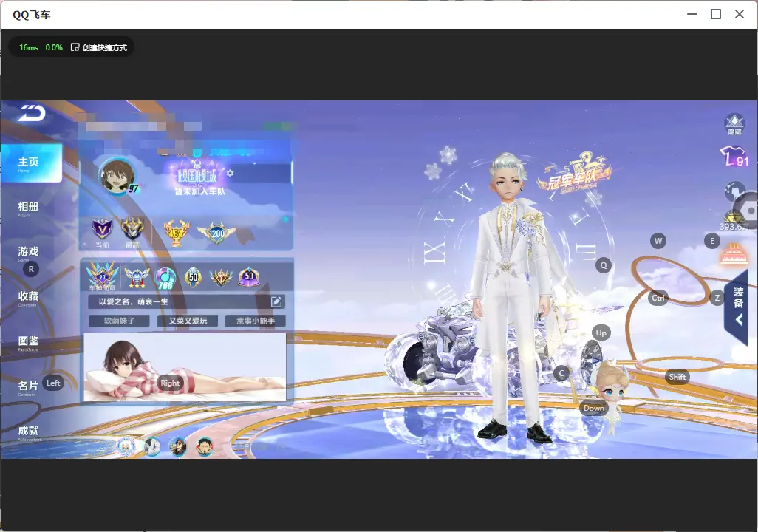Maximize the QQ飞车 window
The width and height of the screenshot is (758, 532).
[716, 14]
